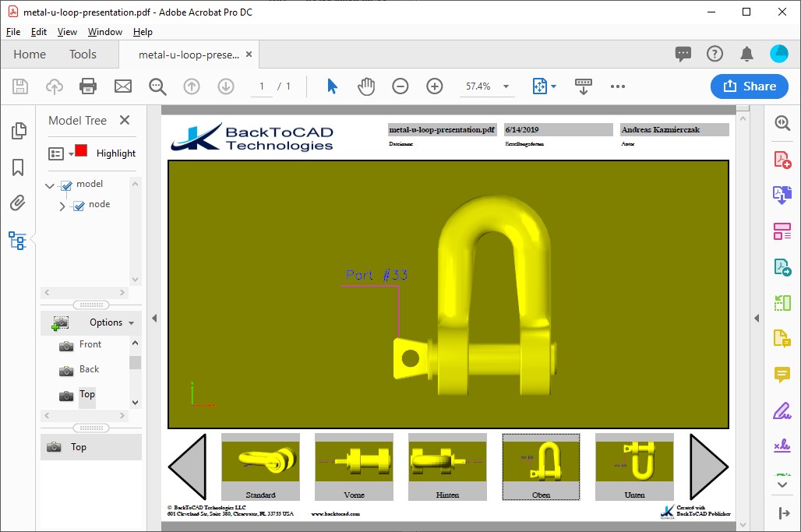This screenshot has width=801, height=532.
Task: Click the fit page tool icon
Action: tap(539, 86)
